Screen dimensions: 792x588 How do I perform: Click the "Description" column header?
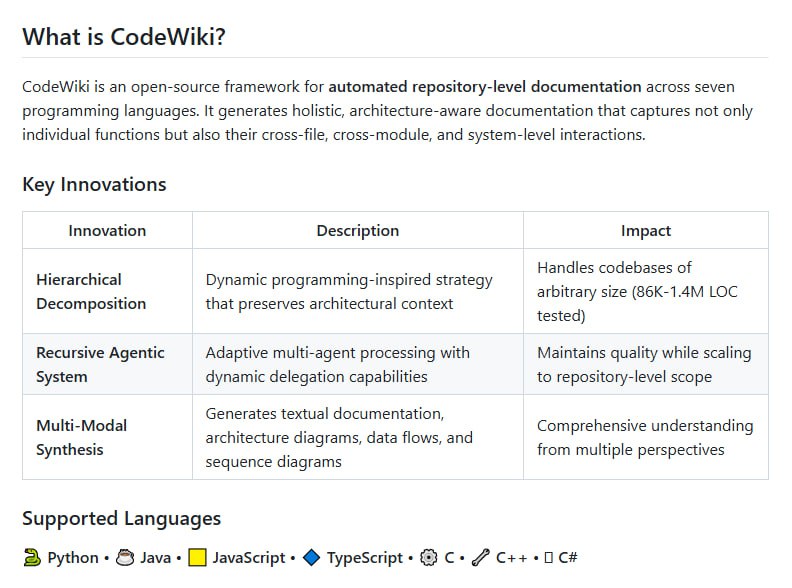coord(357,230)
